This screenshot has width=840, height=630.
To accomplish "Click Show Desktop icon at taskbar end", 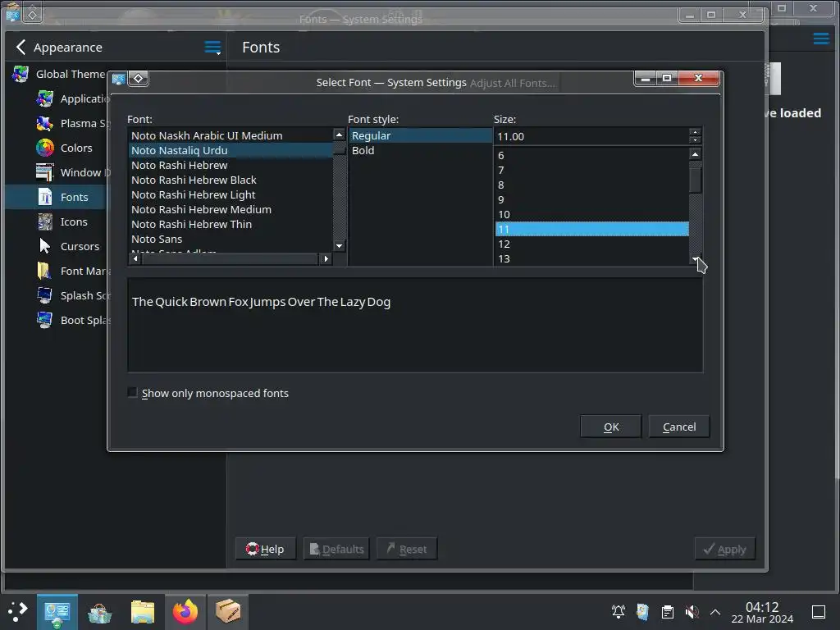I will 818,611.
